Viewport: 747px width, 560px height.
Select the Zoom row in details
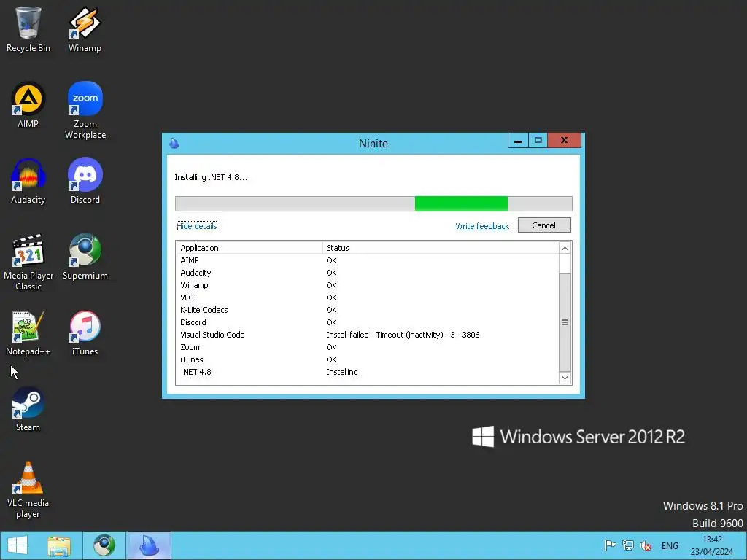click(367, 347)
